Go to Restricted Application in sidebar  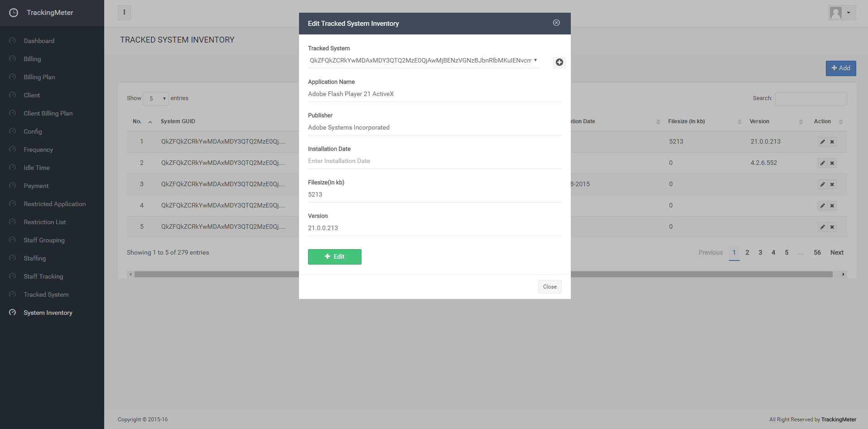[54, 204]
